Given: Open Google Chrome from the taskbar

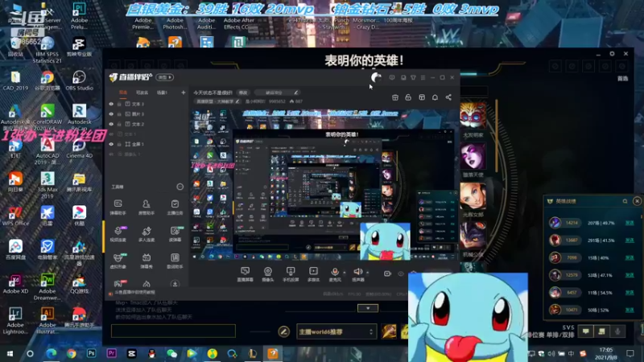Looking at the screenshot, I should pos(71,353).
